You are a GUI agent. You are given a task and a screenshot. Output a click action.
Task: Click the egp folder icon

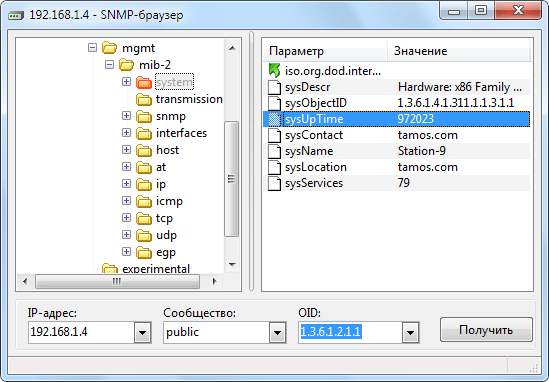coord(144,252)
